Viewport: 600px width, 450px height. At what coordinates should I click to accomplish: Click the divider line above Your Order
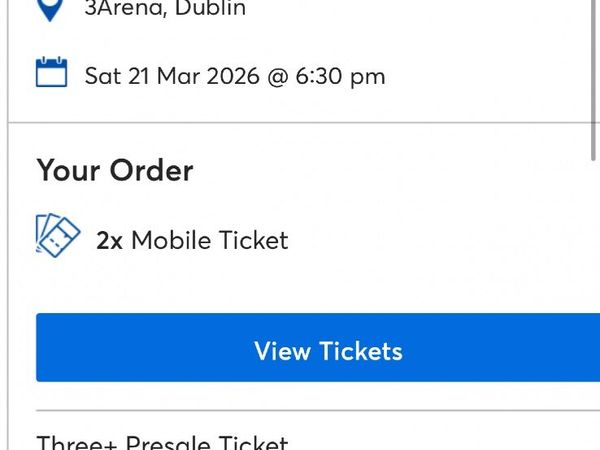pyautogui.click(x=300, y=123)
